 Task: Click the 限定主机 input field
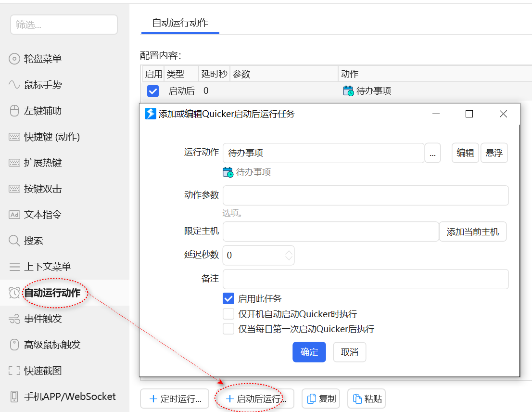[331, 232]
